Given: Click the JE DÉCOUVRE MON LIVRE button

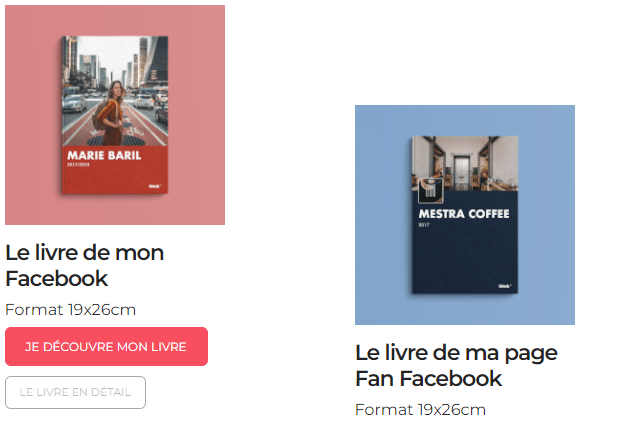Looking at the screenshot, I should [x=106, y=346].
